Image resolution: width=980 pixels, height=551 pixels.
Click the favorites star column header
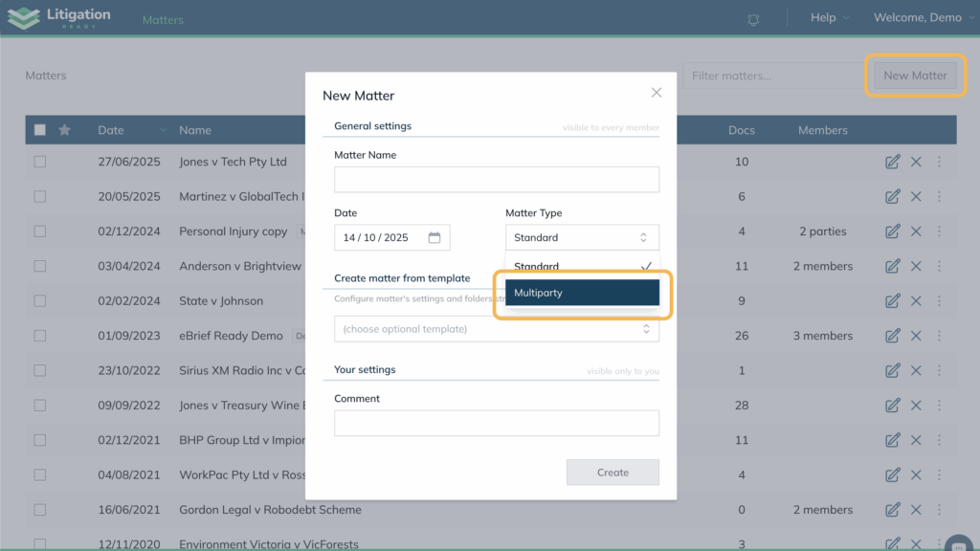pos(64,130)
